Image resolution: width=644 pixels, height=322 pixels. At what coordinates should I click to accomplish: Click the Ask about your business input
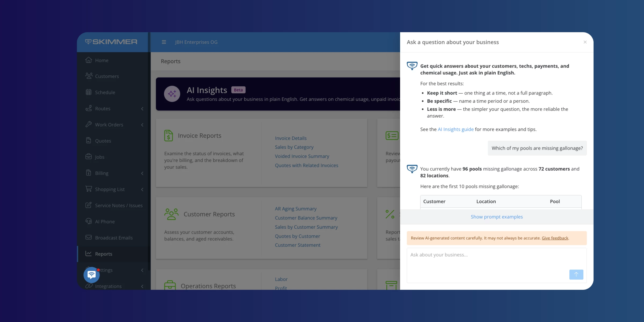click(497, 265)
